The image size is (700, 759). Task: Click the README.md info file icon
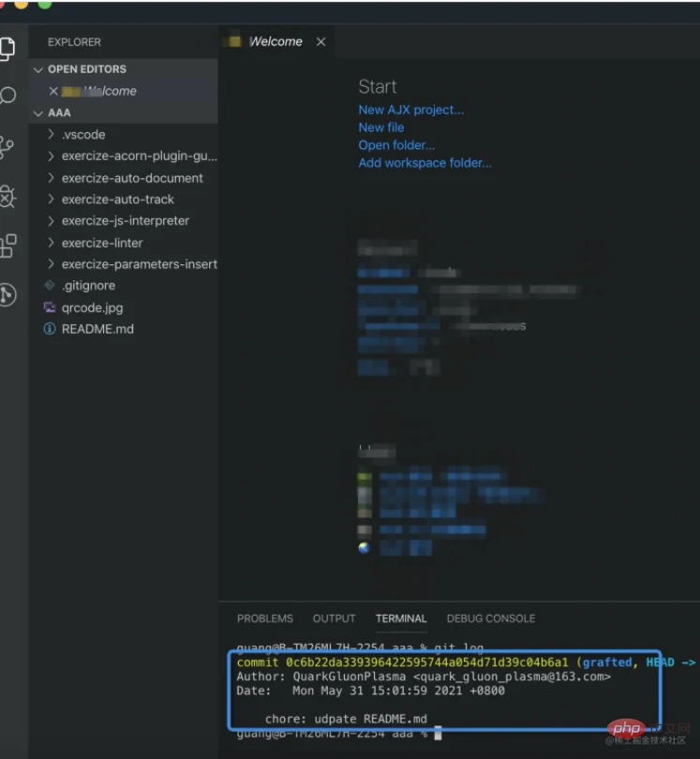[50, 329]
